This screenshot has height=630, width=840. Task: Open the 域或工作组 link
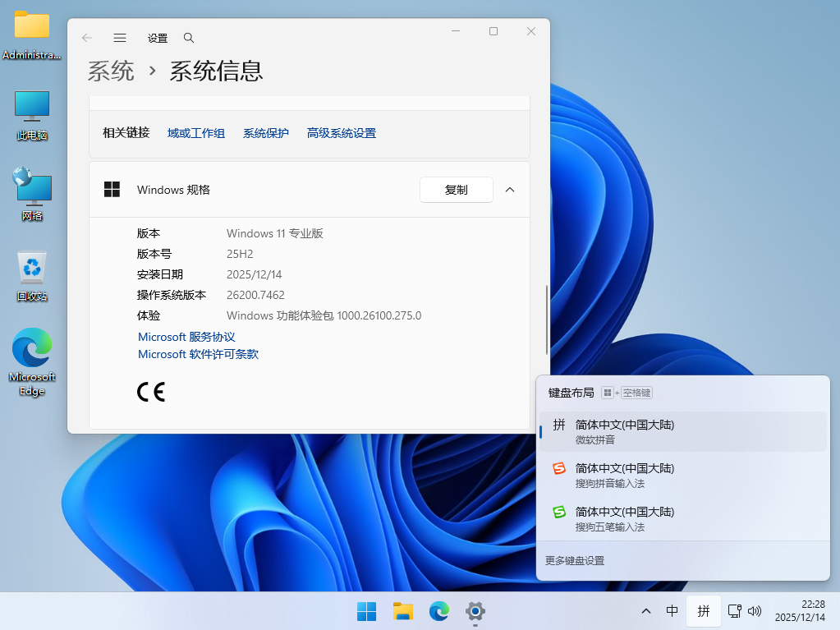point(196,133)
